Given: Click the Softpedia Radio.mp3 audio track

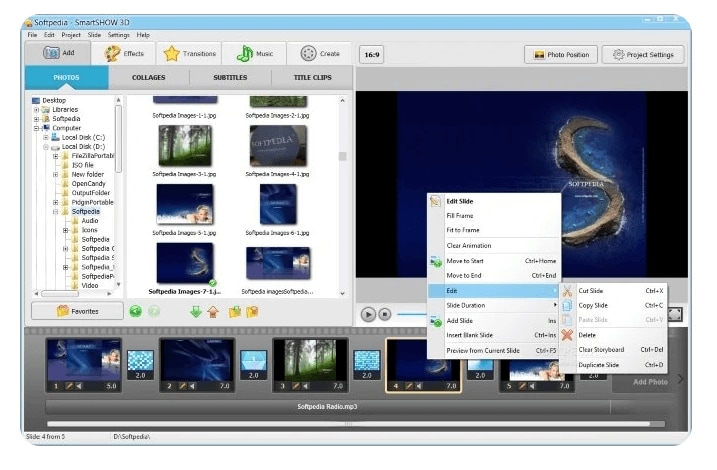Looking at the screenshot, I should pyautogui.click(x=327, y=406).
